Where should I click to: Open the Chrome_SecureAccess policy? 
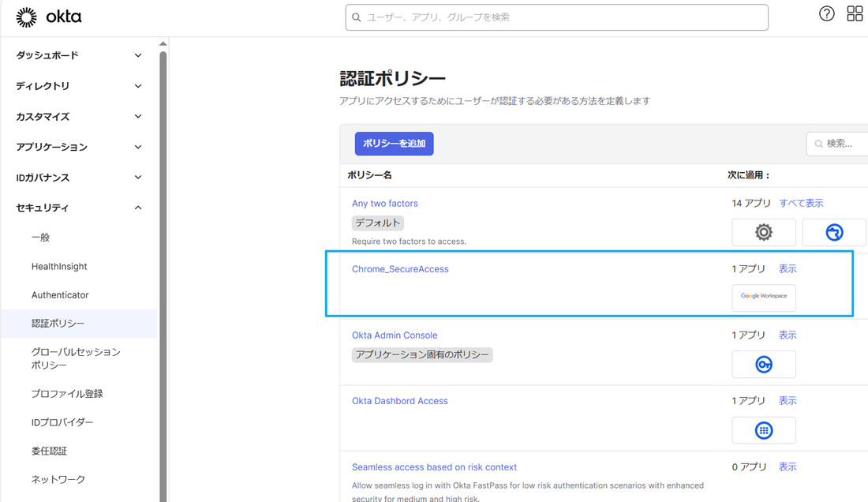(x=400, y=269)
